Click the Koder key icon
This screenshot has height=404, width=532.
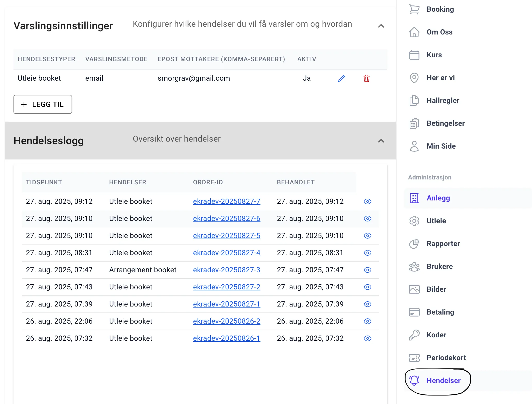point(414,335)
